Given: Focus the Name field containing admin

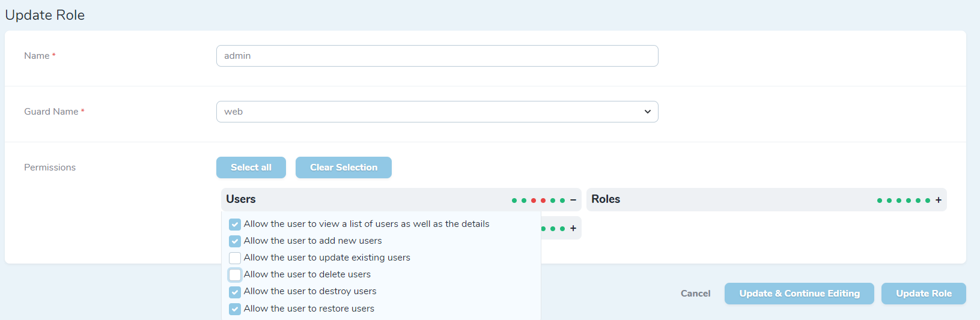Looking at the screenshot, I should tap(437, 56).
